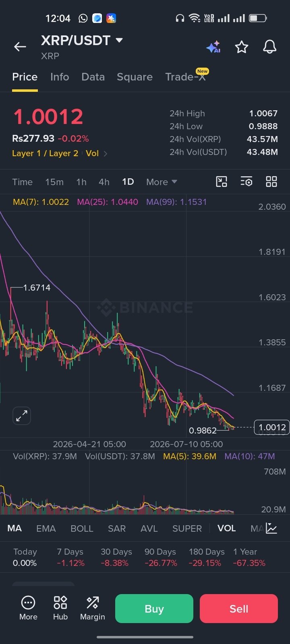Tap the red Sell button
Screen dimensions: 290x644
point(239,609)
